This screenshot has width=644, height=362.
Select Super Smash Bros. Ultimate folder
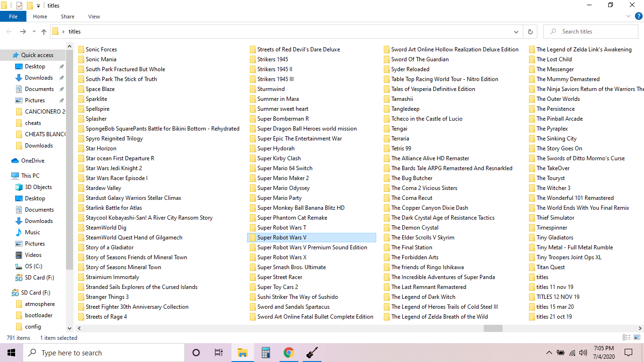(x=288, y=267)
